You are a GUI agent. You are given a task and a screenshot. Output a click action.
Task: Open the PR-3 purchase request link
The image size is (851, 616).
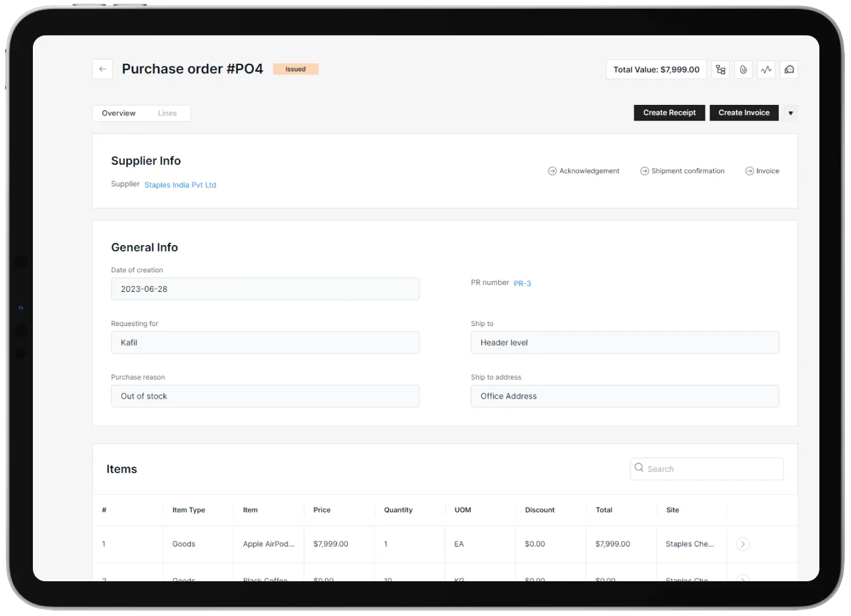(522, 284)
